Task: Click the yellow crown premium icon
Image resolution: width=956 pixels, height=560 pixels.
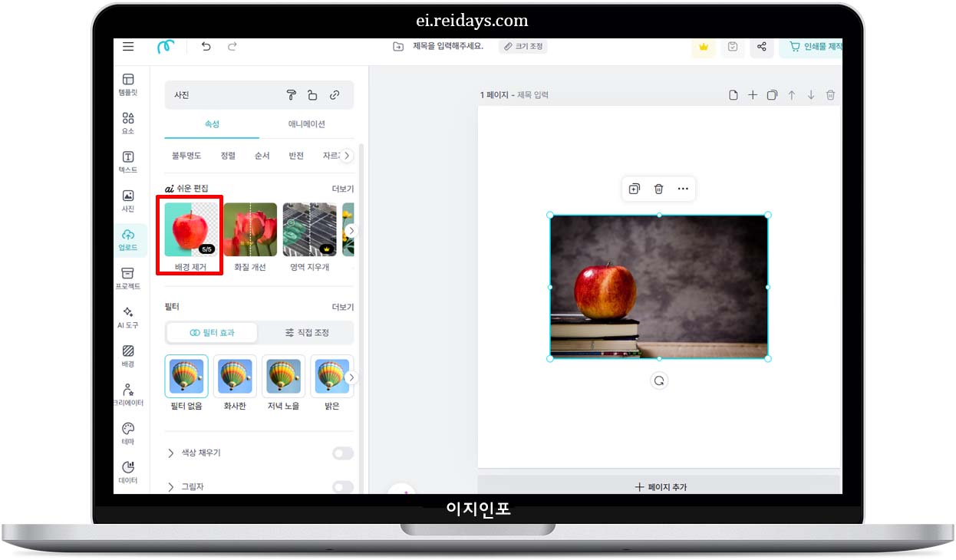Action: click(x=704, y=47)
